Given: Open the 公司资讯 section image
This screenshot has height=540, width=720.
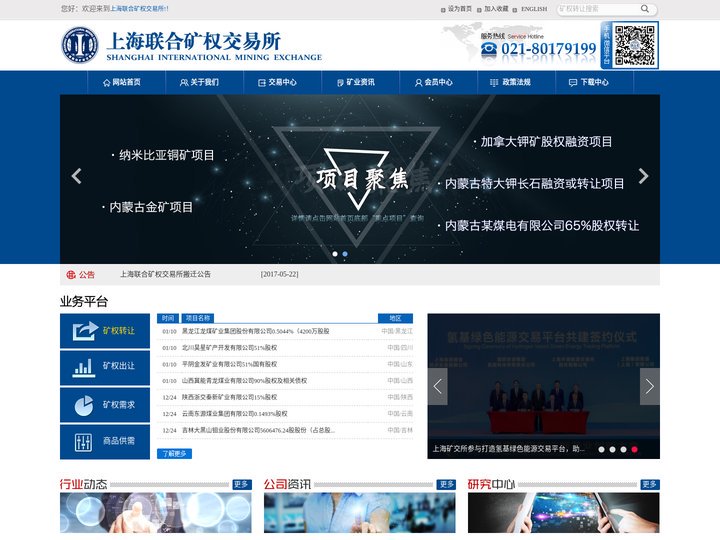Looking at the screenshot, I should click(360, 512).
